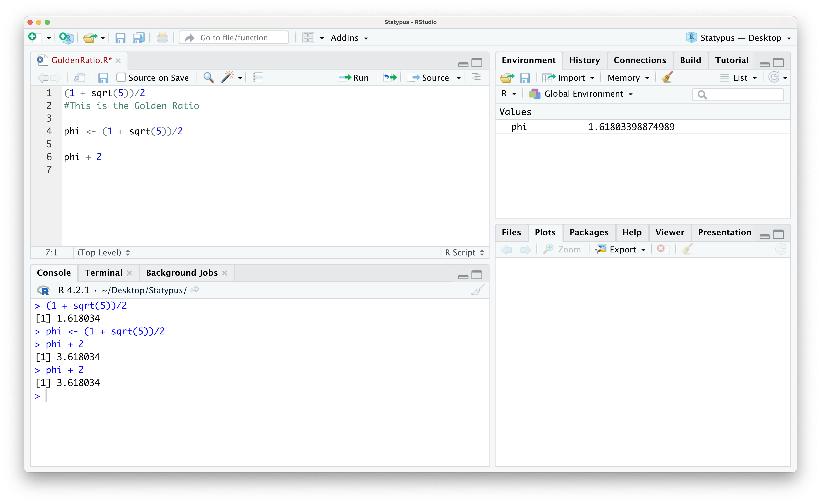Viewport: 821px width, 504px height.
Task: Print the current source file
Action: pos(162,37)
